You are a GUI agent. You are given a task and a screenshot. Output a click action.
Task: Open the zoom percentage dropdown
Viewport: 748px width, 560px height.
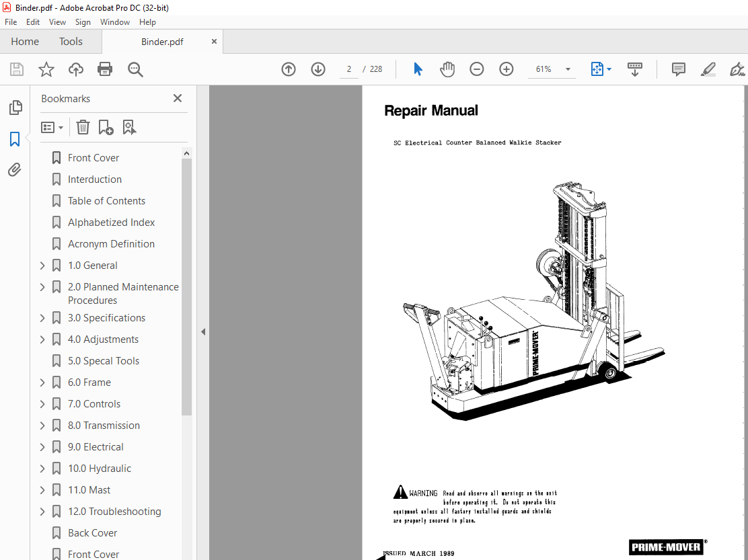568,69
